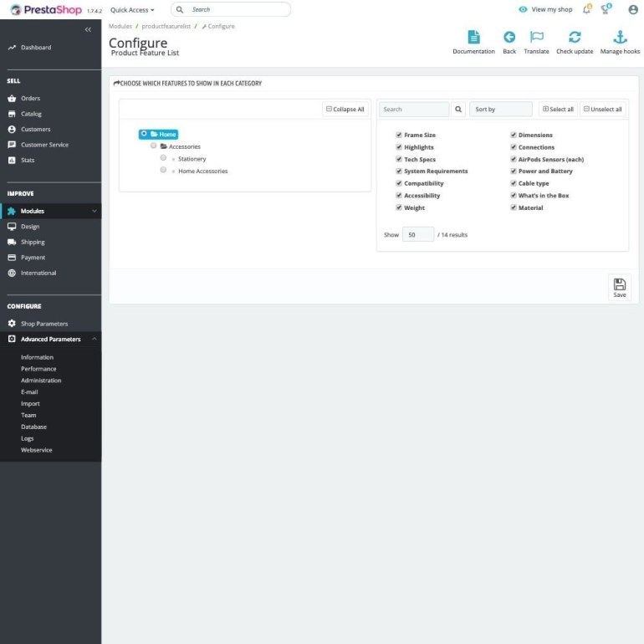Open the Administration submenu item
The height and width of the screenshot is (644, 644).
click(x=41, y=381)
